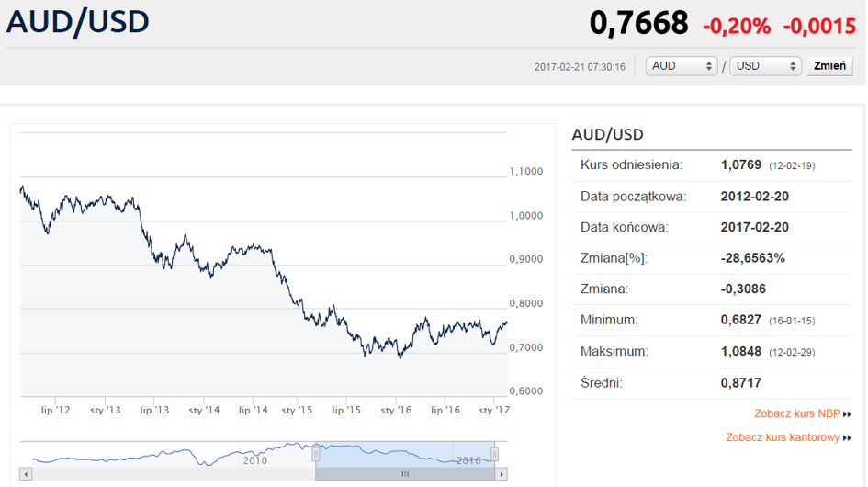Viewport: 868px width, 487px height.
Task: Click the lip '12 label on the chart axis
Action: click(x=56, y=410)
